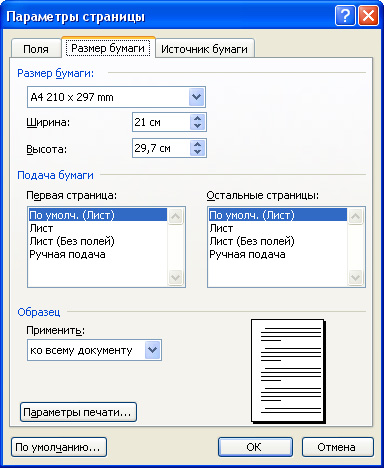The height and width of the screenshot is (468, 384).
Task: Select По умолч. (Лист) in Первая страница list
Action: click(98, 215)
